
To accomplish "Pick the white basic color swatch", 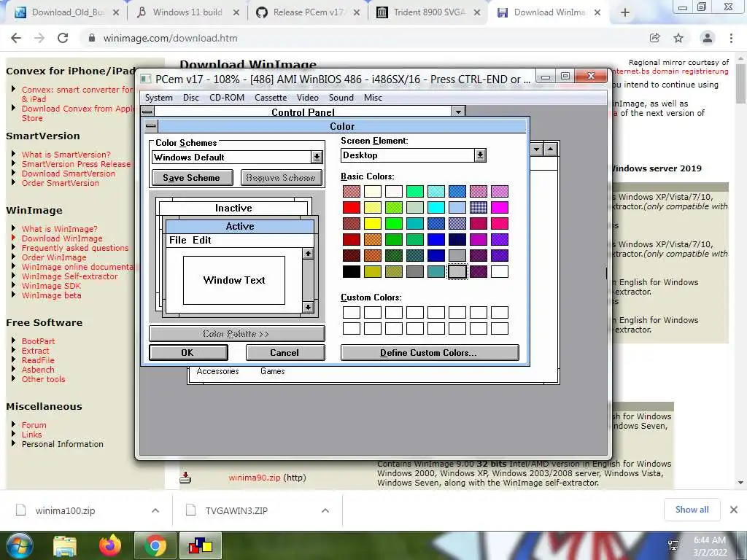I will (x=500, y=271).
